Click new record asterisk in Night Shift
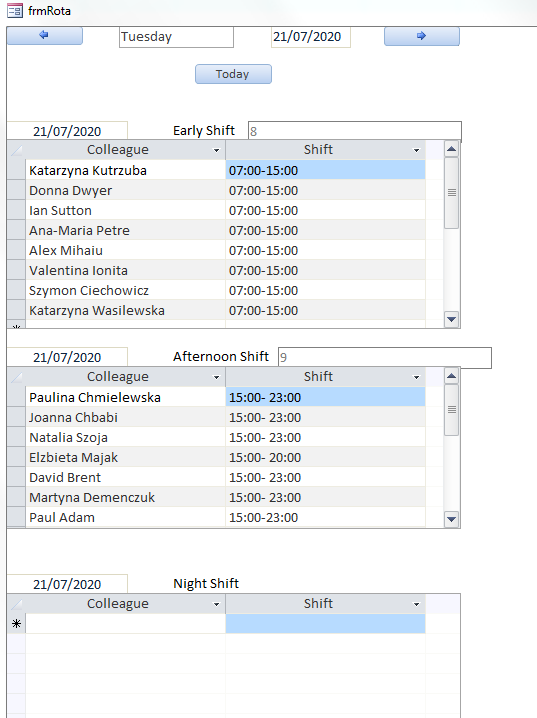This screenshot has width=537, height=718. [x=16, y=624]
